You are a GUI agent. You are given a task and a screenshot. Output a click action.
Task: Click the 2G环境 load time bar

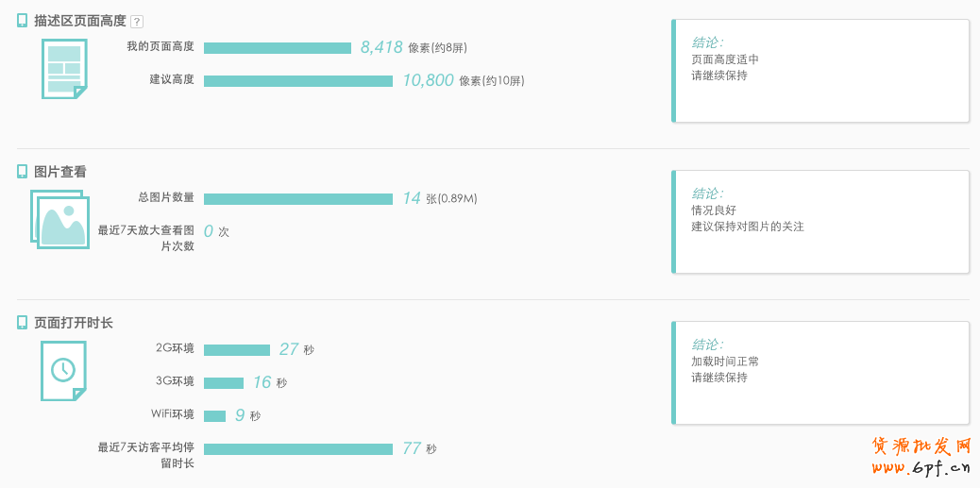[x=237, y=350]
